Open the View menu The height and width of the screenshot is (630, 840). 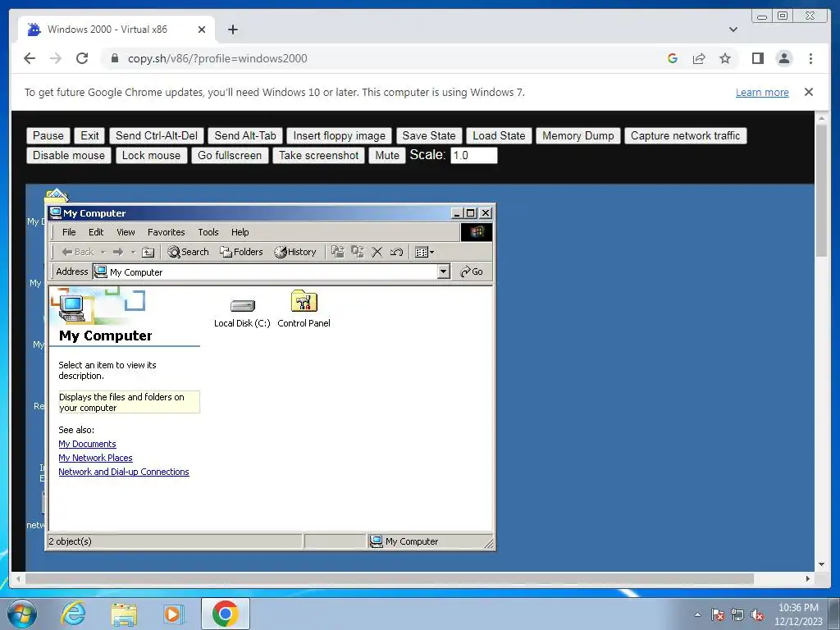[x=126, y=232]
